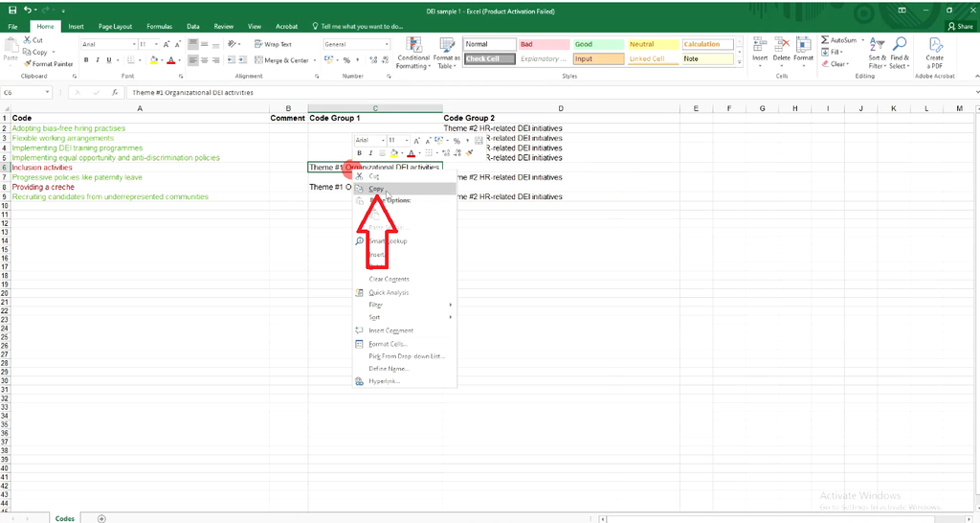Decrease font size with the small A icon in the ribbon
The height and width of the screenshot is (523, 980).
178,44
